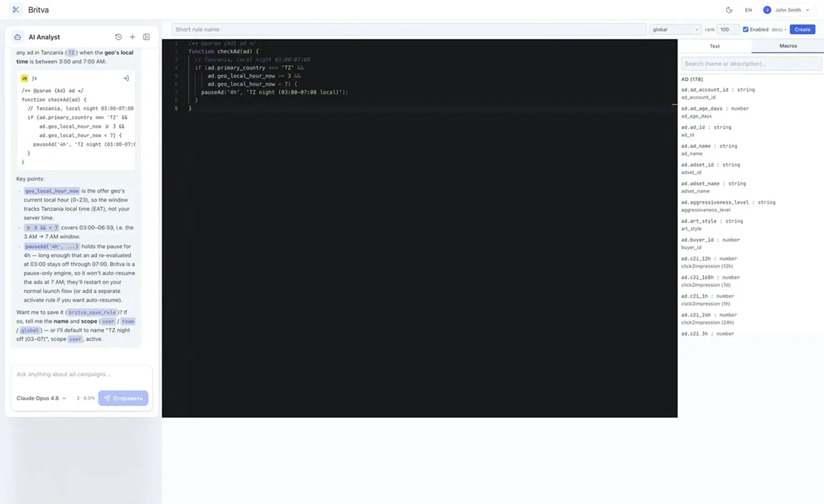824x504 pixels.
Task: Expand the desc option
Action: (x=779, y=29)
